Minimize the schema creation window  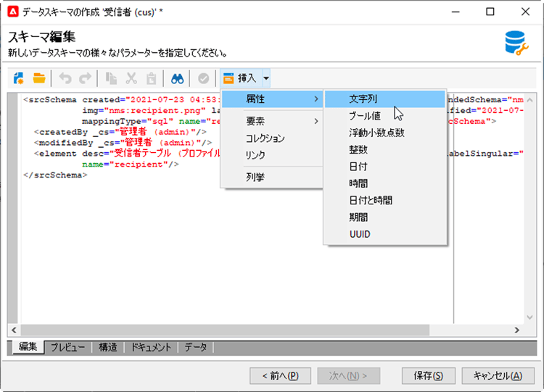[456, 12]
